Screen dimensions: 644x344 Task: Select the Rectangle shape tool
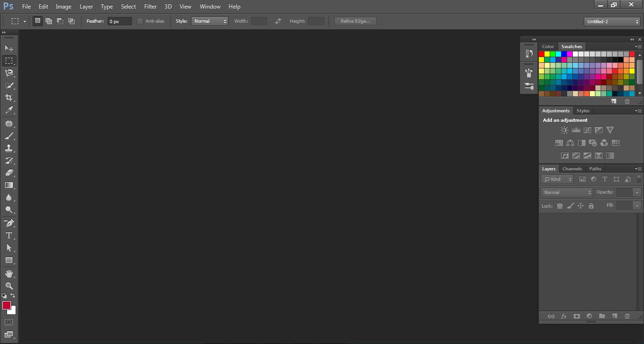coord(9,260)
